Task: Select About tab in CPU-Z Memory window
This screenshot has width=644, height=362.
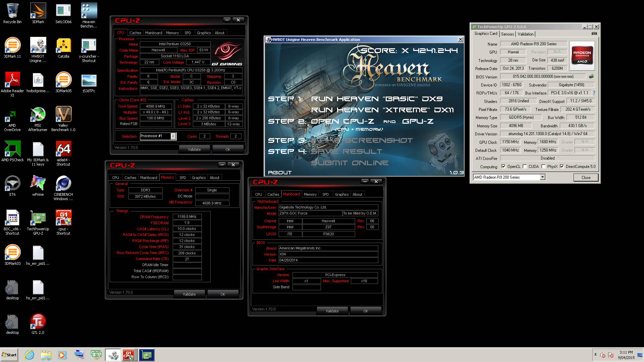Action: pyautogui.click(x=214, y=178)
